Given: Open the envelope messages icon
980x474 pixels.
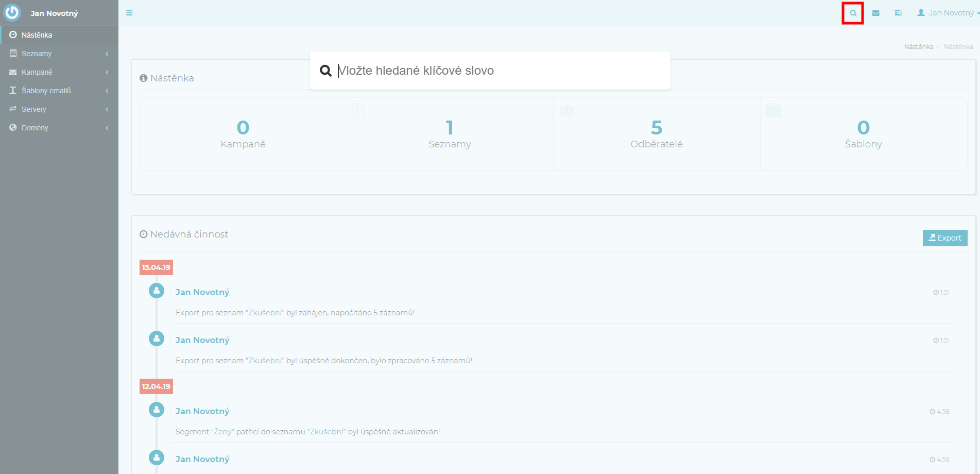Looking at the screenshot, I should pyautogui.click(x=875, y=13).
